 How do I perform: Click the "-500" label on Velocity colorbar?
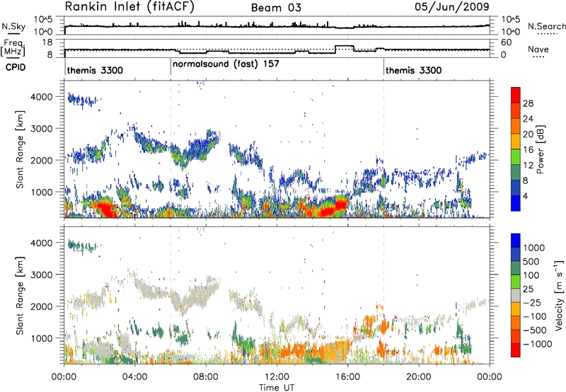(534, 330)
